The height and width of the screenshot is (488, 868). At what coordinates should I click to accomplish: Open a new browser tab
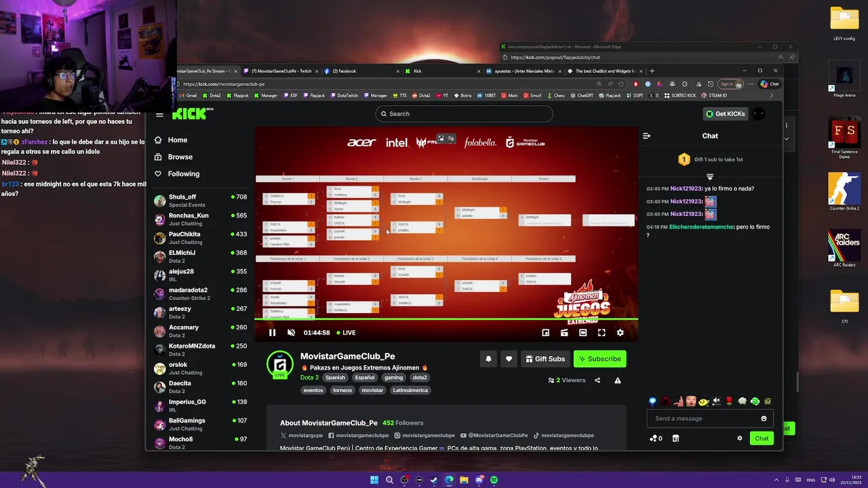(x=652, y=71)
